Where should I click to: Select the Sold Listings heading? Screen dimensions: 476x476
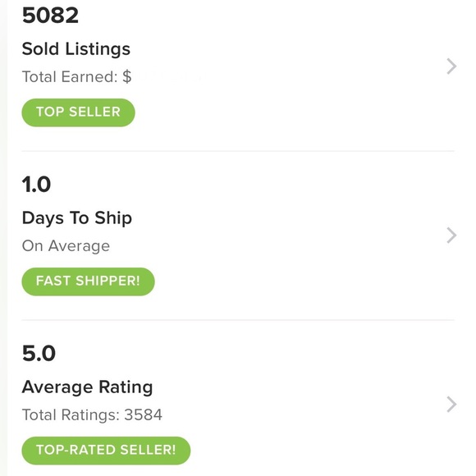click(x=76, y=49)
